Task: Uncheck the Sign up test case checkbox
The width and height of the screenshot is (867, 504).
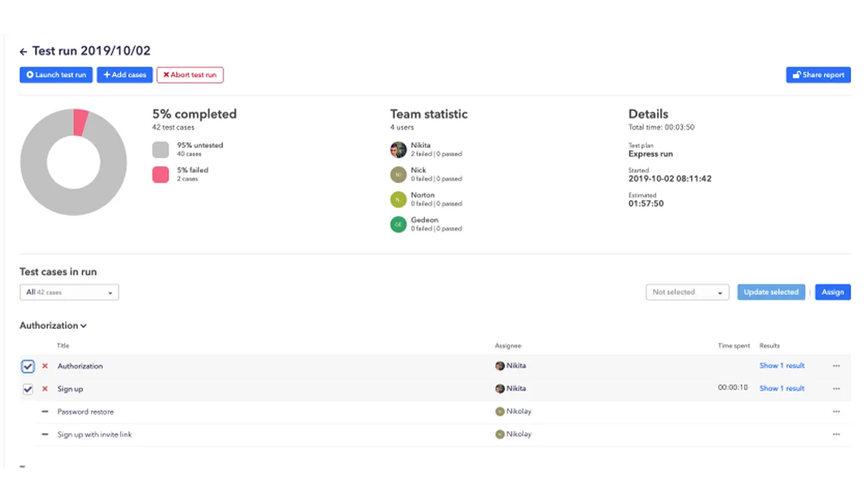Action: pyautogui.click(x=28, y=389)
